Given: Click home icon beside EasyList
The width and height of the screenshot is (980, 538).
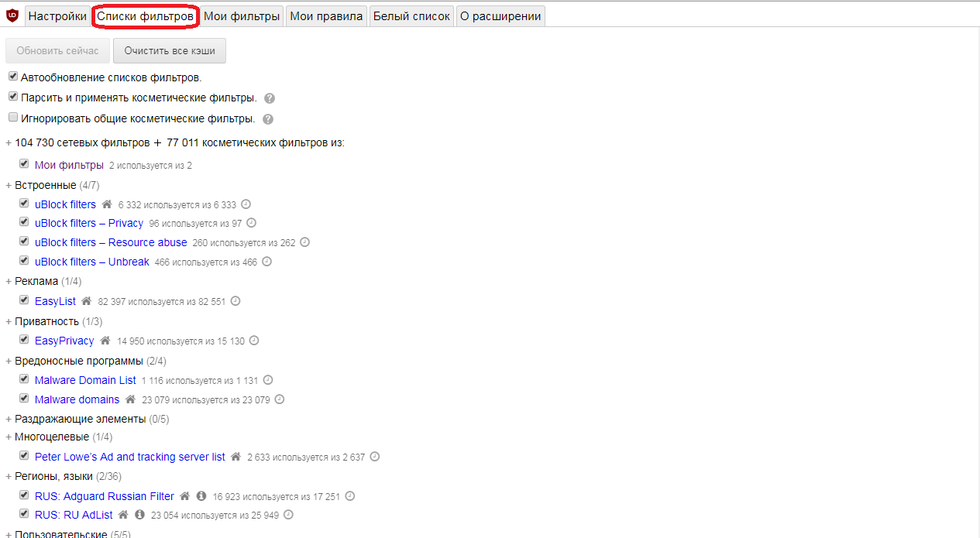Looking at the screenshot, I should tap(87, 301).
